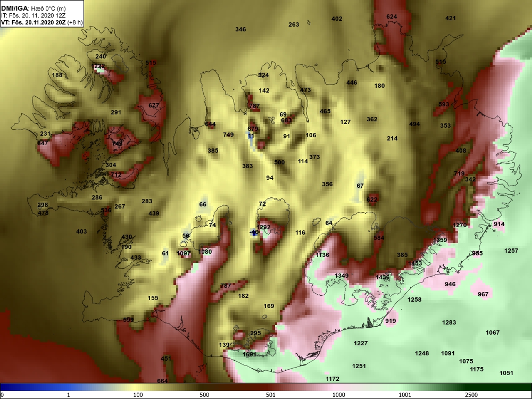Click the map value '622'
Viewport: 532px width, 399px height.
[x=372, y=199]
